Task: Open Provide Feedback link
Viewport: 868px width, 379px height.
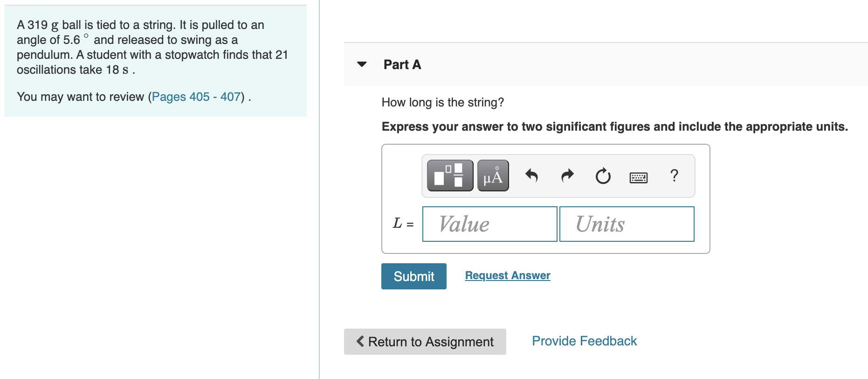Action: [584, 341]
